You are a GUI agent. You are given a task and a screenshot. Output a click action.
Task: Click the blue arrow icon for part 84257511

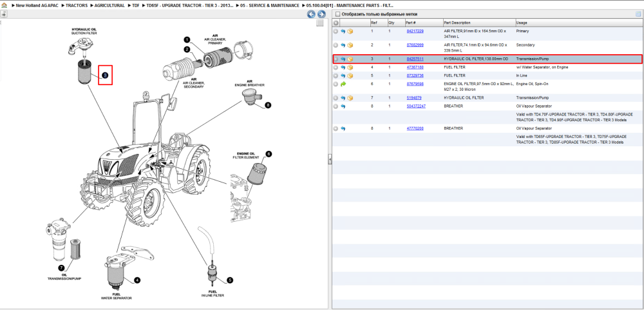(x=343, y=59)
